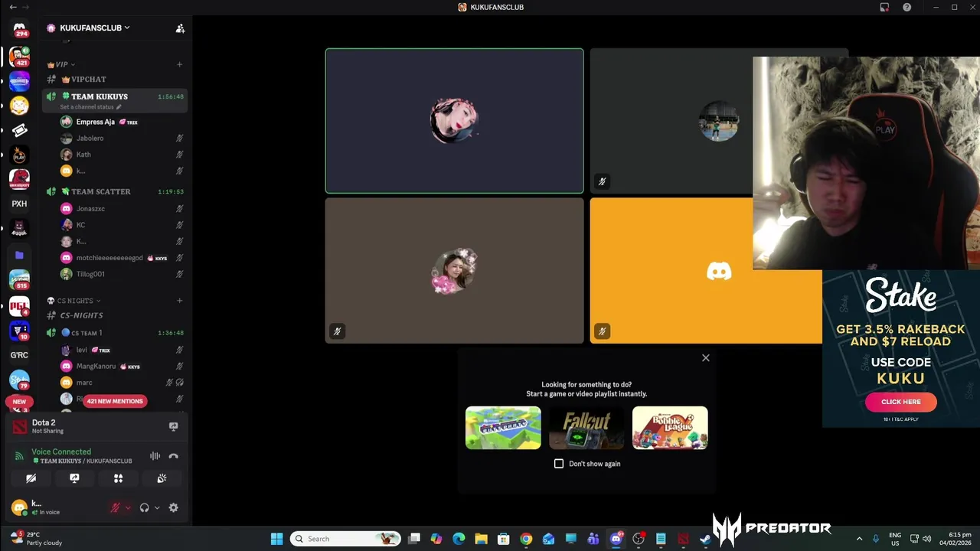Open File Explorer from the taskbar

pyautogui.click(x=481, y=539)
